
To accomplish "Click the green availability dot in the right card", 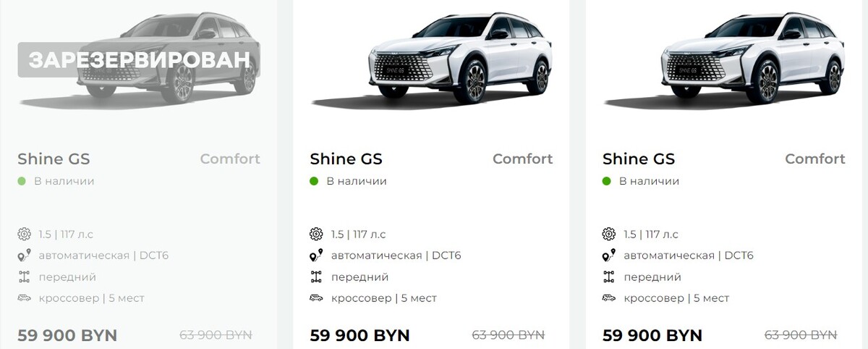I will point(606,181).
